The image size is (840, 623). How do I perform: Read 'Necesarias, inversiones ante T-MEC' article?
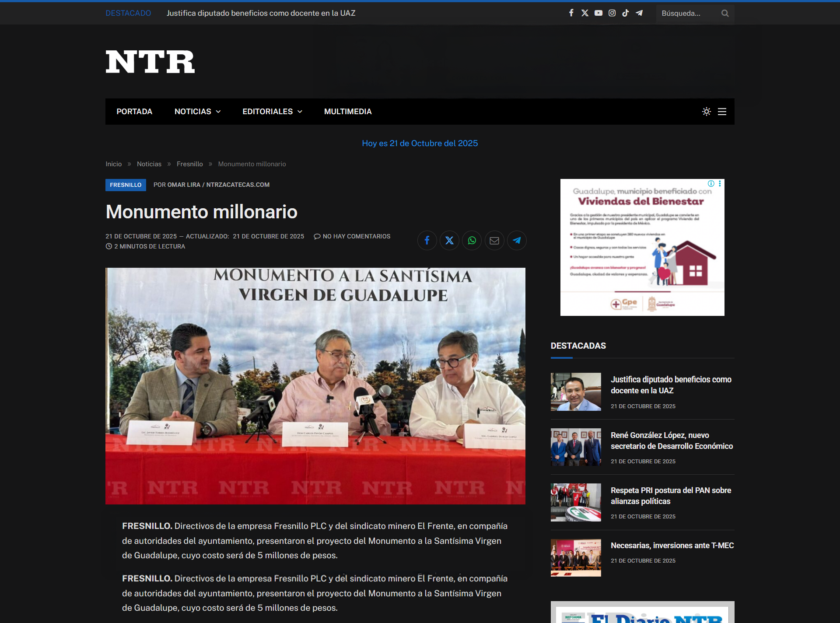pos(672,546)
